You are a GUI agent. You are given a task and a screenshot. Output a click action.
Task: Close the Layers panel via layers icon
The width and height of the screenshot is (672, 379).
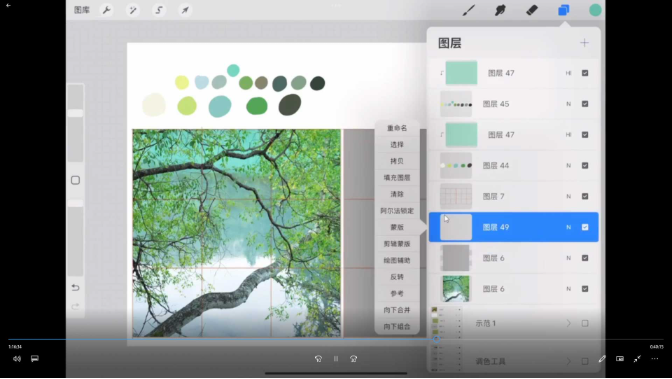(564, 10)
